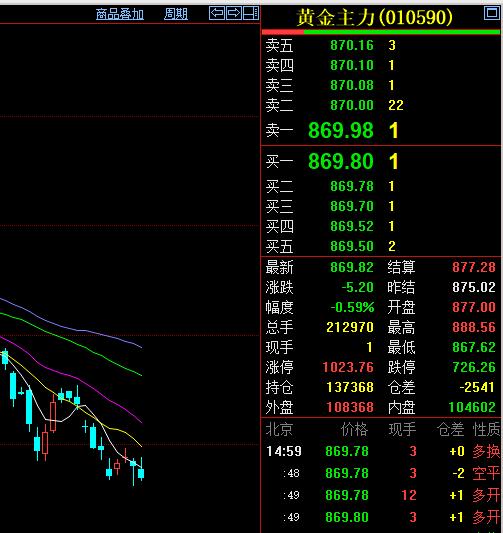Select the 买四 price 869.52
The width and height of the screenshot is (503, 533).
[352, 226]
